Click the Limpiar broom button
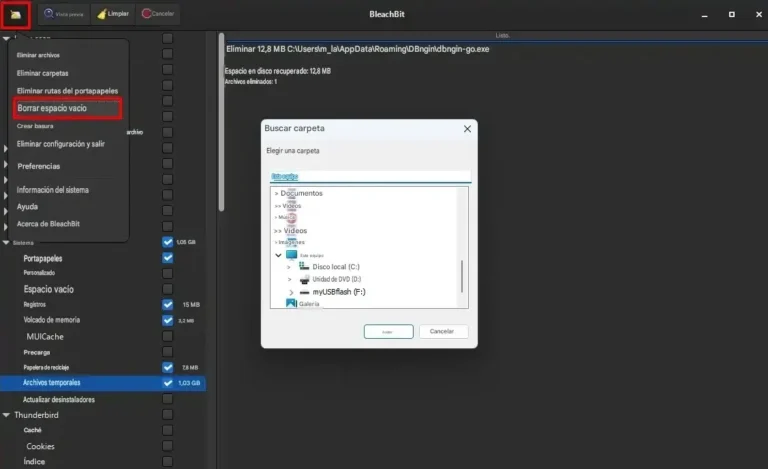768x469 pixels. [x=113, y=14]
